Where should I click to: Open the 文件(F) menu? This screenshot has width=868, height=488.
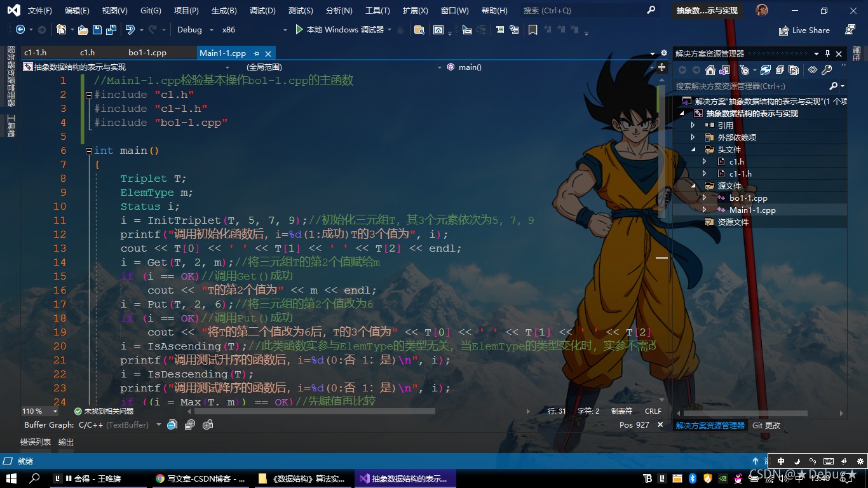40,11
